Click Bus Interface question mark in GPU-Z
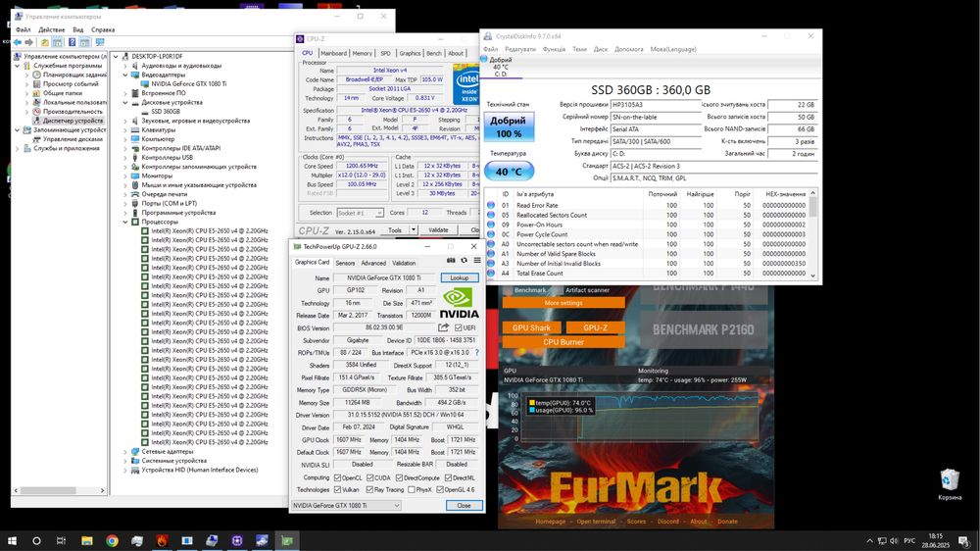 [477, 353]
